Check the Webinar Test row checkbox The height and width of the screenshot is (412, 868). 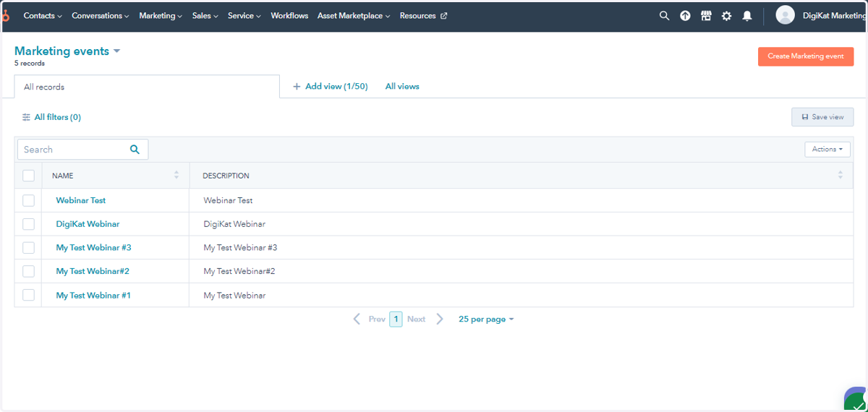pos(28,200)
